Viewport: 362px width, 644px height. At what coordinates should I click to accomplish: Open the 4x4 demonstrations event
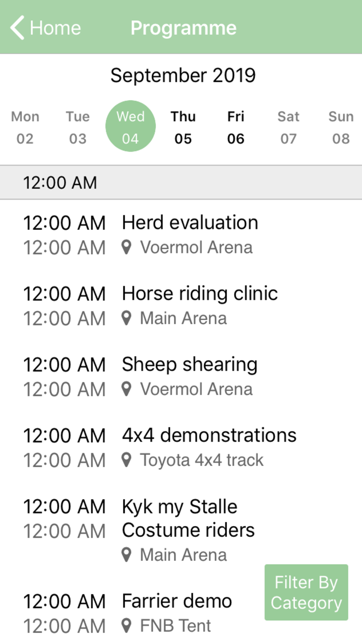181,448
